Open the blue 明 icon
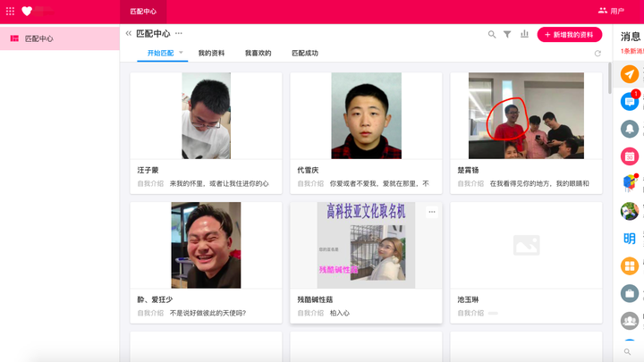Screen dimensions: 644x362 tap(629, 239)
